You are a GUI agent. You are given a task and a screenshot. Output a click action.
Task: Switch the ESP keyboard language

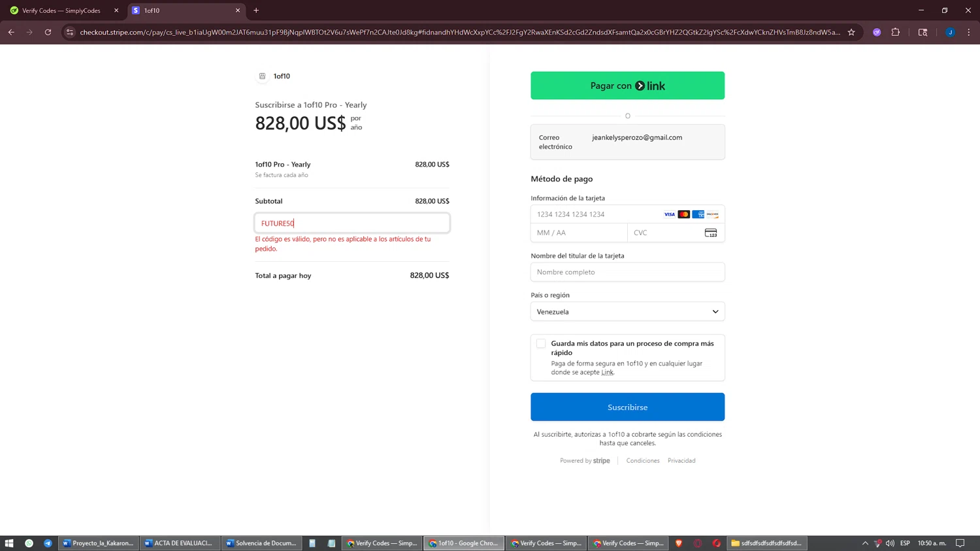pos(905,543)
